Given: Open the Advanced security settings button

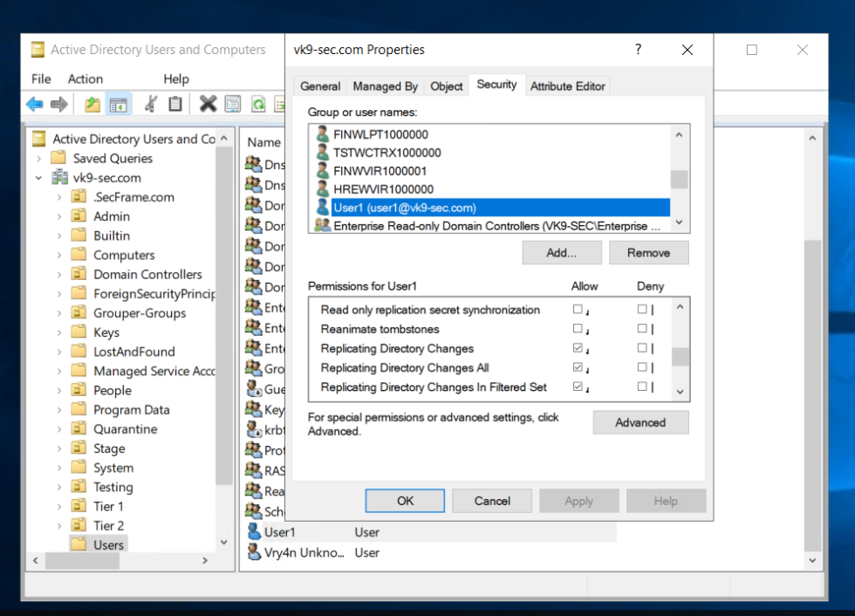Looking at the screenshot, I should [640, 422].
